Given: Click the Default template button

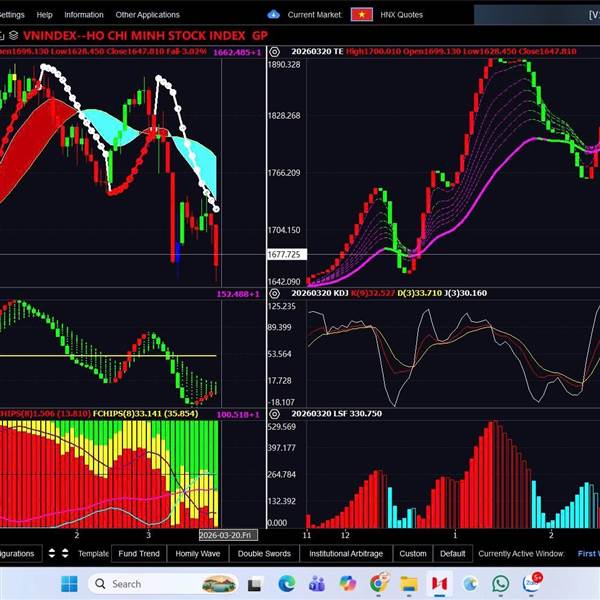Looking at the screenshot, I should click(x=452, y=553).
